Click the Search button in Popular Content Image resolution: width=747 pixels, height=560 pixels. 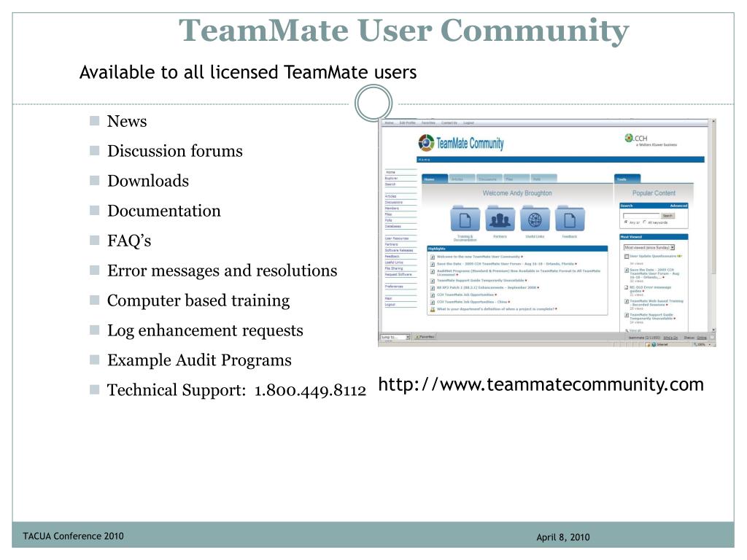pos(667,216)
